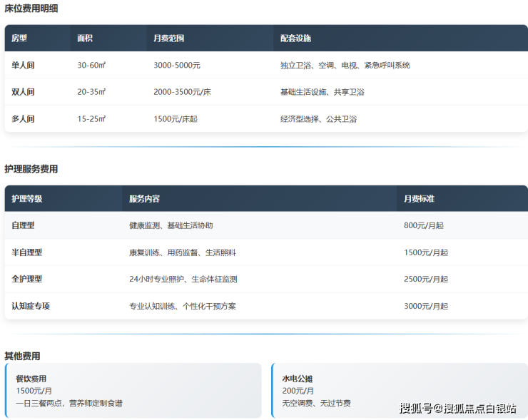Click the 认知症专项 row label
The width and height of the screenshot is (528, 420).
(x=31, y=306)
